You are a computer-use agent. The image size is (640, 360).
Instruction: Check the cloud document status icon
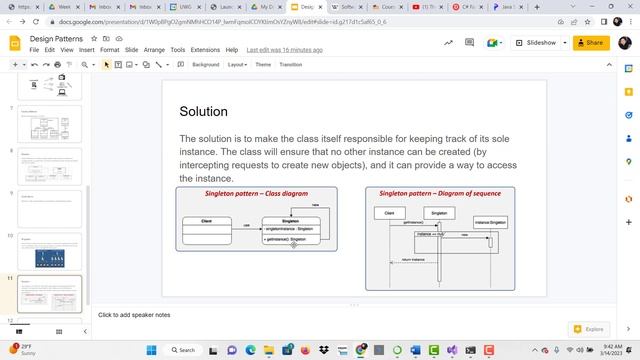pos(119,38)
